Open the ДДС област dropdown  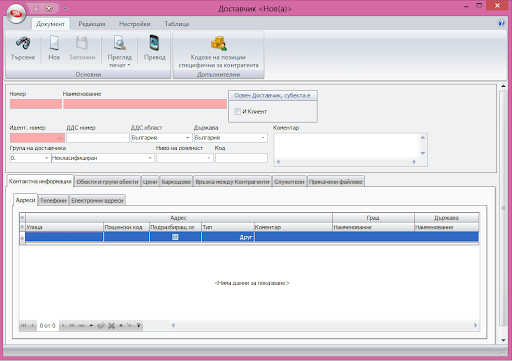click(188, 138)
